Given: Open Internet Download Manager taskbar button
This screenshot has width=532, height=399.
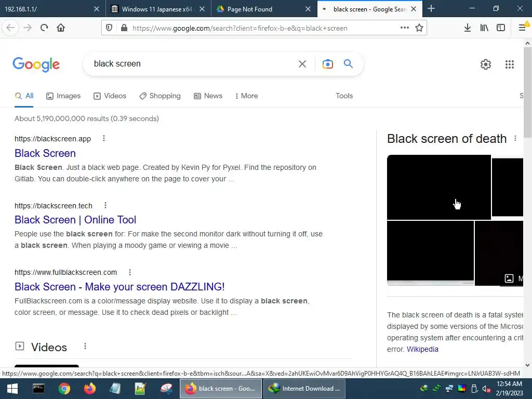Looking at the screenshot, I should pyautogui.click(x=304, y=389).
